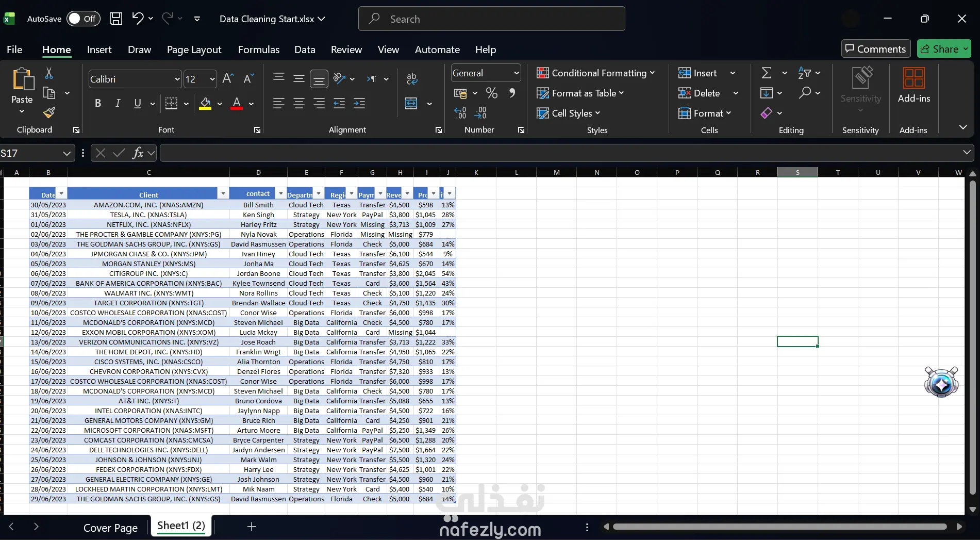Click the Fill down icon

click(767, 93)
